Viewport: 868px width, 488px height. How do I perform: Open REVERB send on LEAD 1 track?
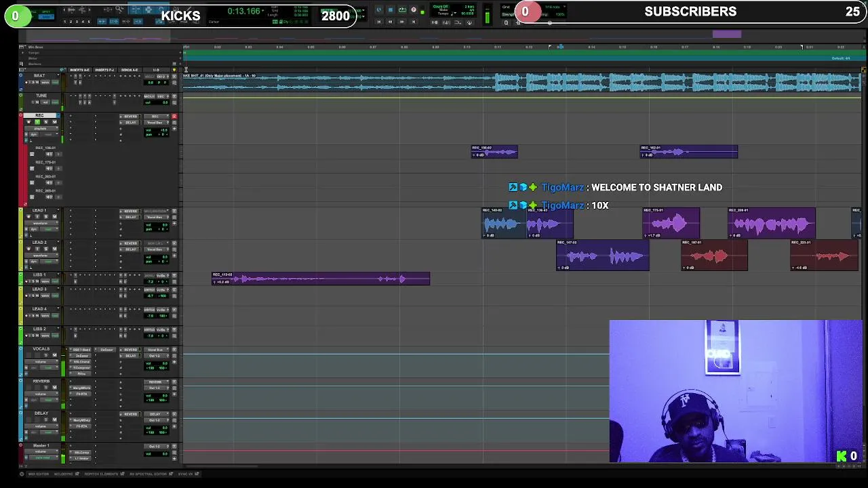coord(130,211)
